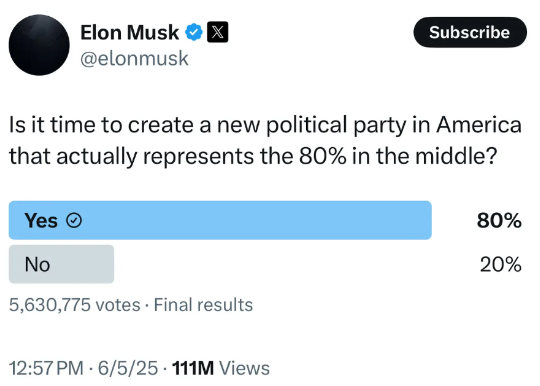Click the 5,630,775 votes count

pyautogui.click(x=75, y=305)
